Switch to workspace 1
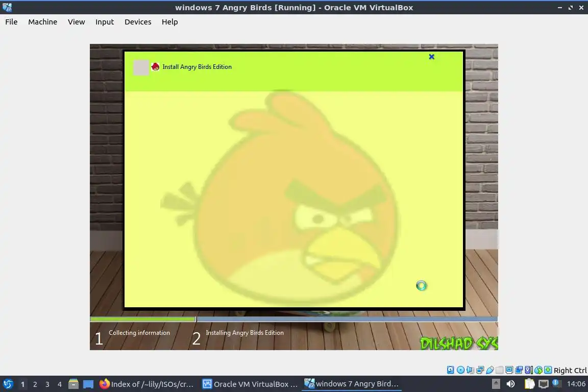The image size is (588, 392). pyautogui.click(x=23, y=384)
